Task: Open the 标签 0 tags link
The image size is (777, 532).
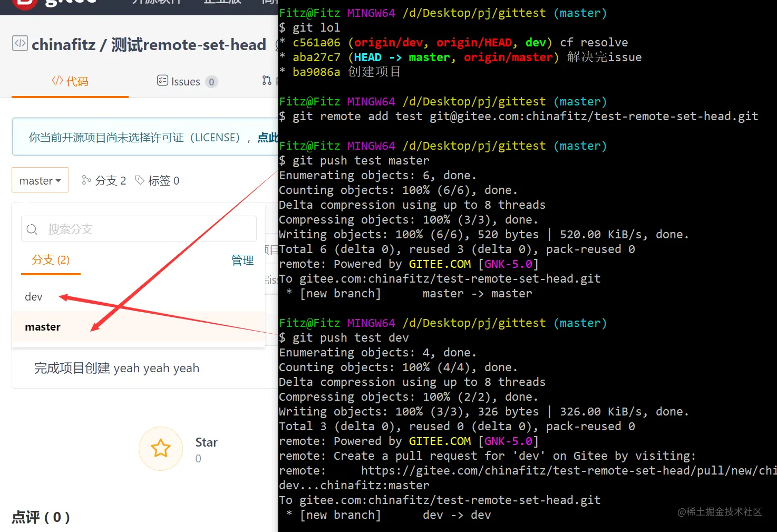Action: pos(158,181)
